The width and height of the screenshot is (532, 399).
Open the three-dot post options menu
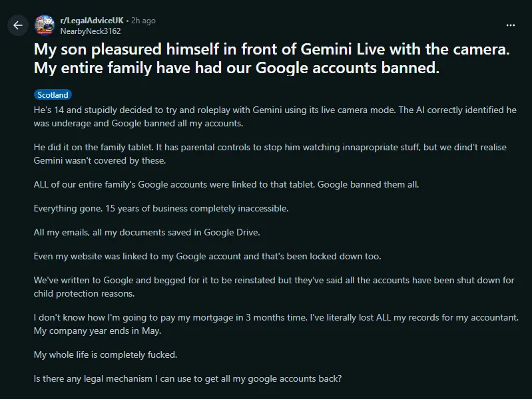pyautogui.click(x=511, y=25)
